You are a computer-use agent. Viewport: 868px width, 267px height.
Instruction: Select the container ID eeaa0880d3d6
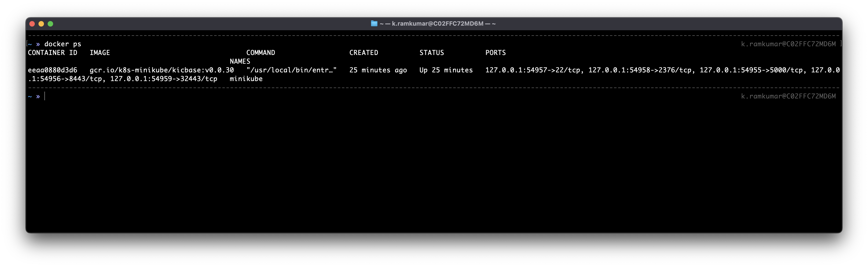(x=53, y=70)
